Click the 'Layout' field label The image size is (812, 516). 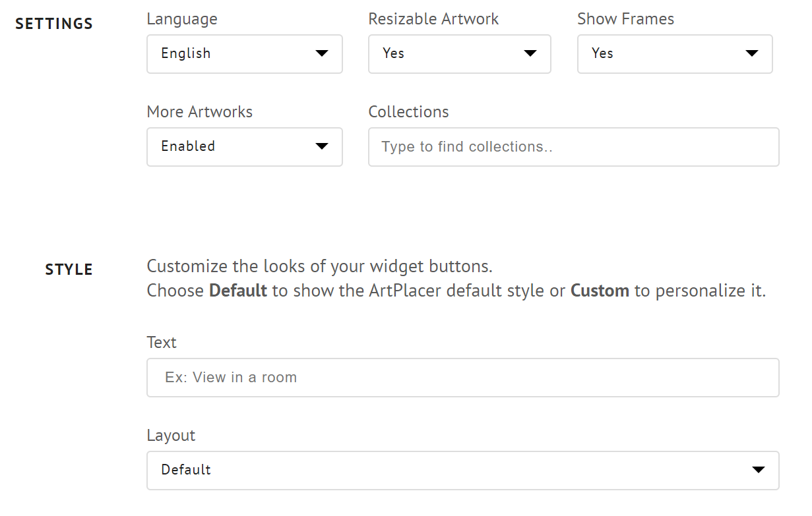(x=171, y=436)
